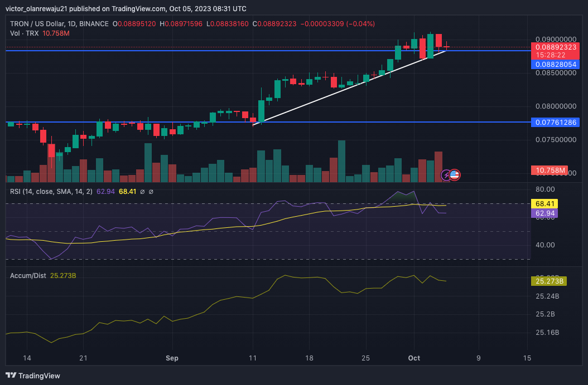Click the 25.2B Accum/Dist axis tick

[x=545, y=314]
